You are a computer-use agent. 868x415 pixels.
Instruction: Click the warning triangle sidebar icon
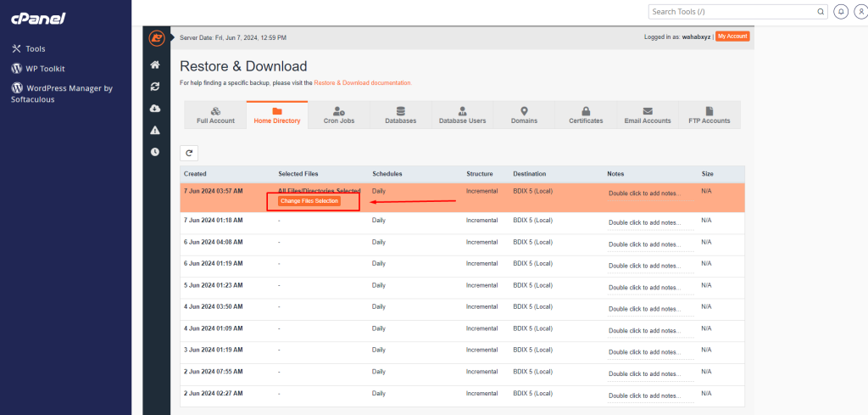[155, 130]
